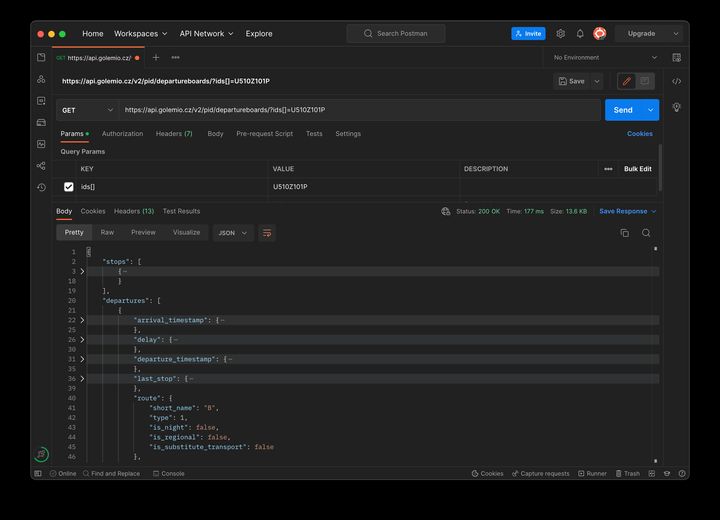Expand collapsed "last_stop" node

tap(82, 379)
